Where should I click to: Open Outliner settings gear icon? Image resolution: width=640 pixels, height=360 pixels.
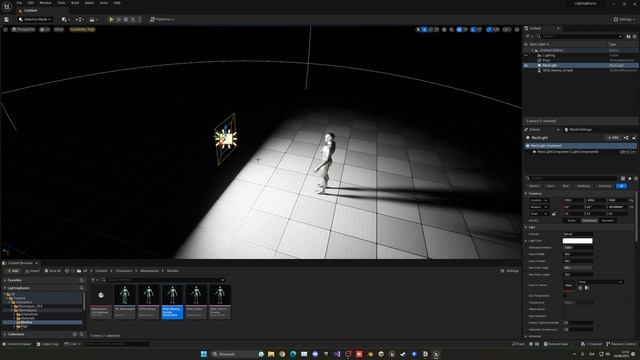coord(634,36)
